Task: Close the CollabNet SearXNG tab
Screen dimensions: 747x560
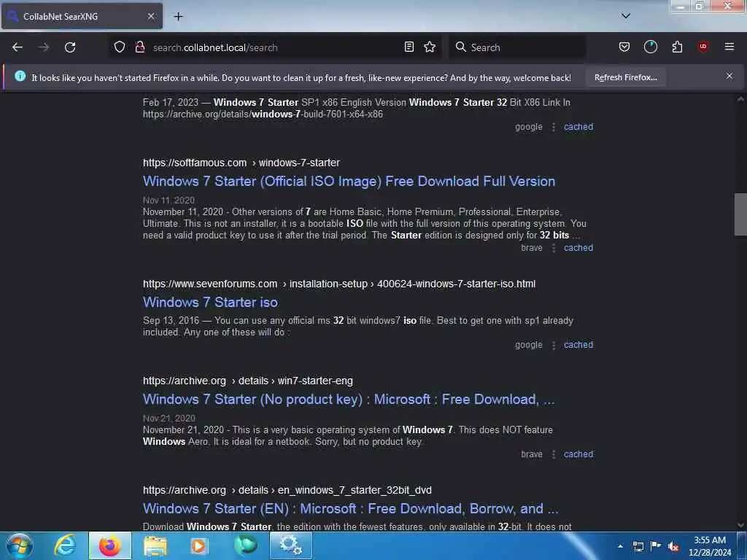Action: [x=150, y=16]
